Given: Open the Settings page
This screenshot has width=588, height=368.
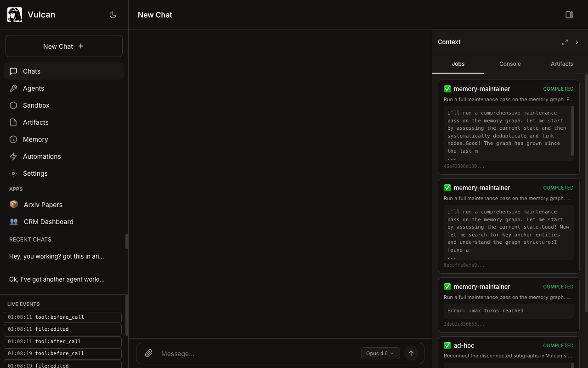Looking at the screenshot, I should pos(35,173).
